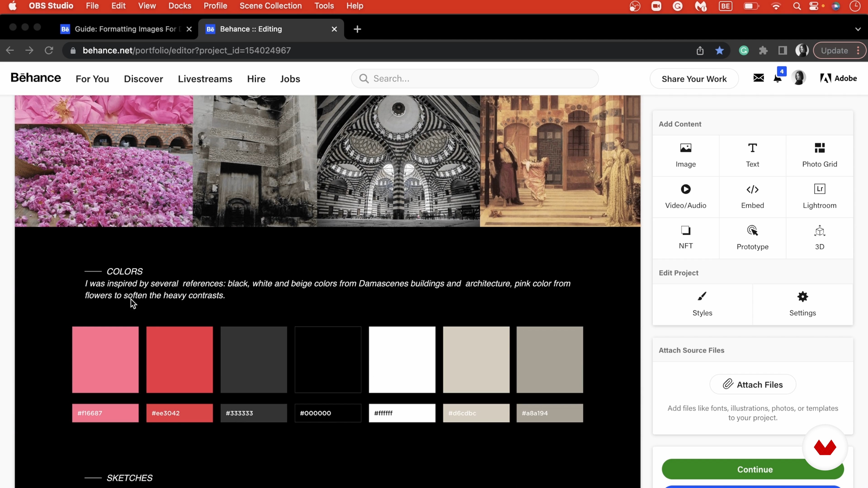Open Behance messages envelope

758,78
